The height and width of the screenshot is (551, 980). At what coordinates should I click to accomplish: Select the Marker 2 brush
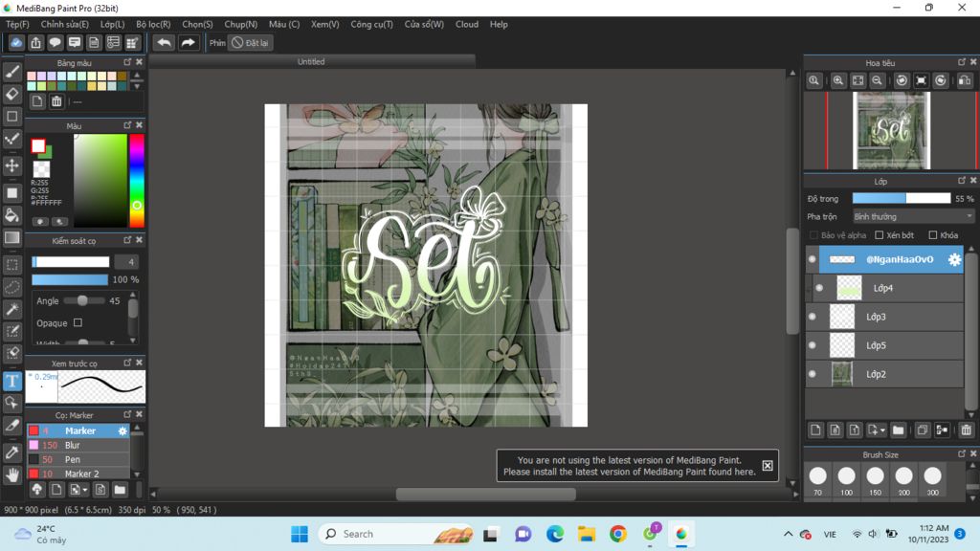78,474
